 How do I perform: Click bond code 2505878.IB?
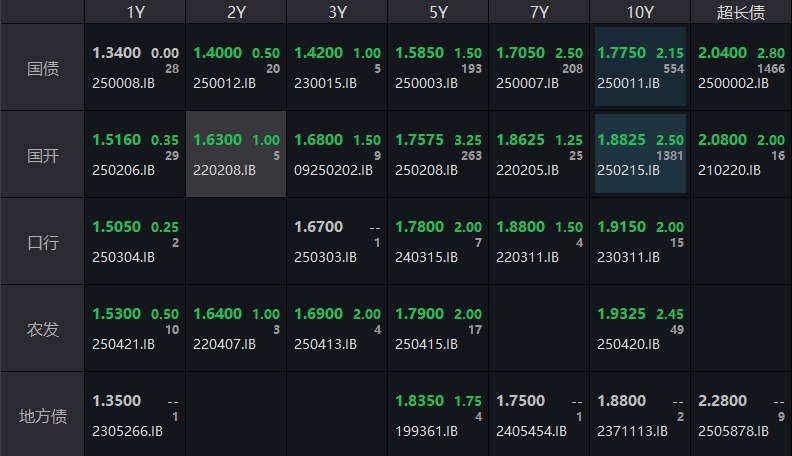(733, 431)
